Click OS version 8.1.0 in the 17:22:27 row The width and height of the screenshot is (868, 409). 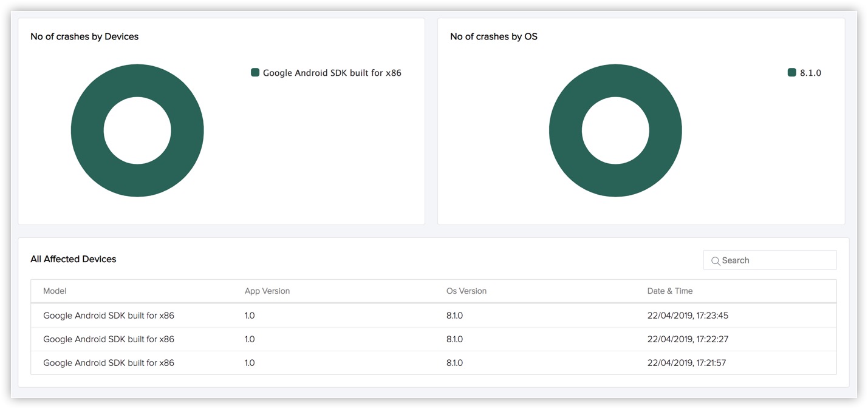pos(454,339)
